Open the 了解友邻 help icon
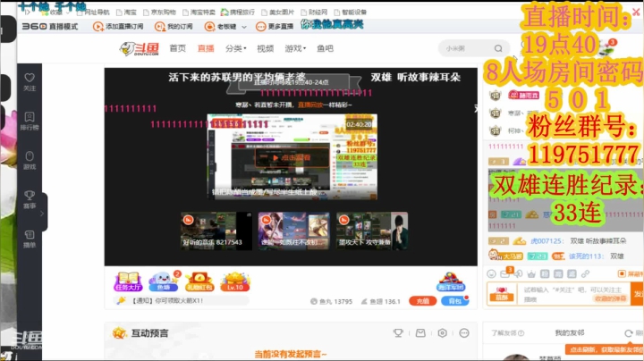This screenshot has width=644, height=361. click(x=521, y=333)
